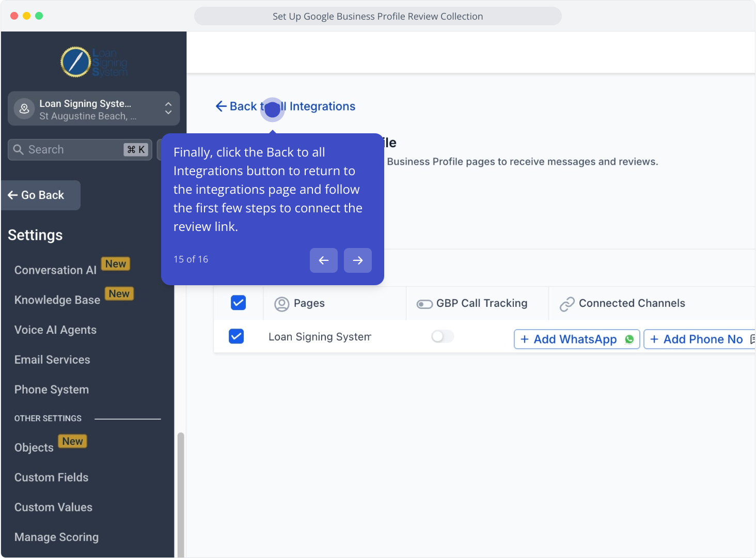Click the Add WhatsApp button
This screenshot has height=558, width=756.
pyautogui.click(x=577, y=339)
